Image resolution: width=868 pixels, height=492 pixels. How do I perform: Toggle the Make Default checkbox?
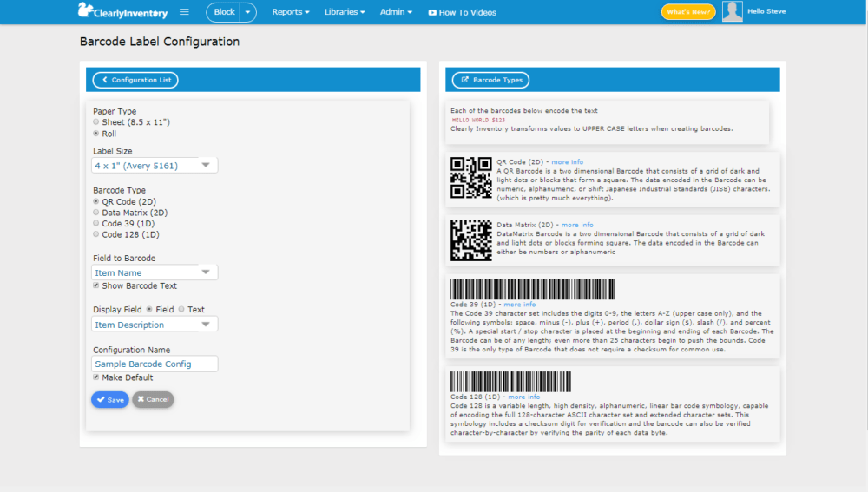[96, 377]
